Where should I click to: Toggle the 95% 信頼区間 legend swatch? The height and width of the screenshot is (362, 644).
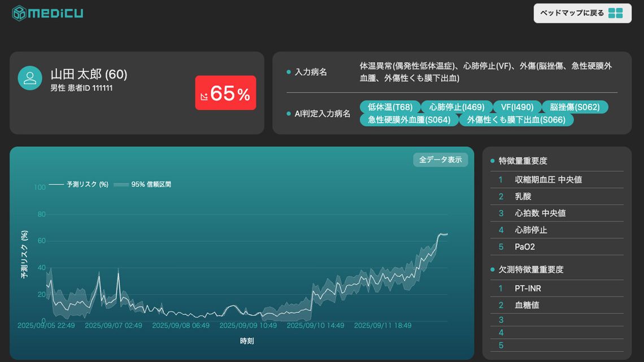121,184
